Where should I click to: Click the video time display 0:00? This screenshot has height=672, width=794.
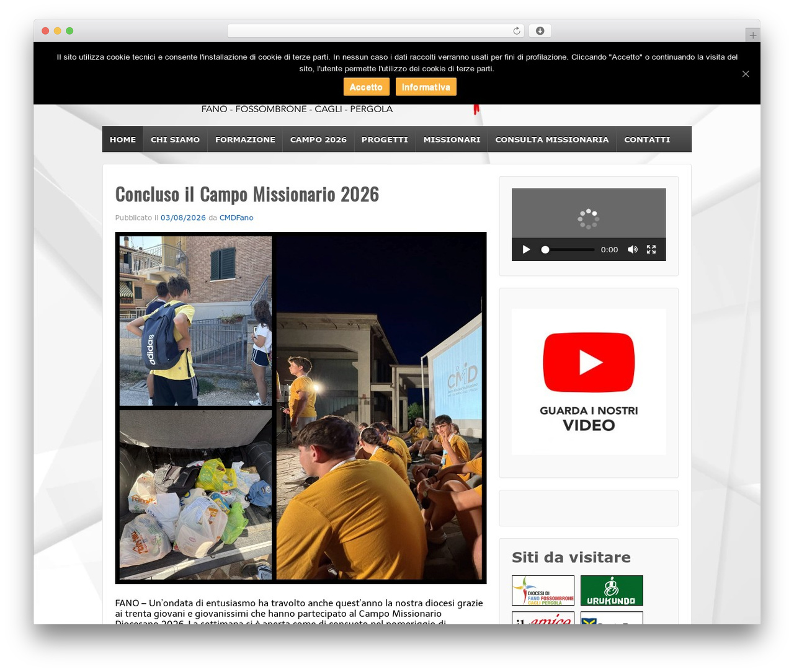(x=609, y=249)
